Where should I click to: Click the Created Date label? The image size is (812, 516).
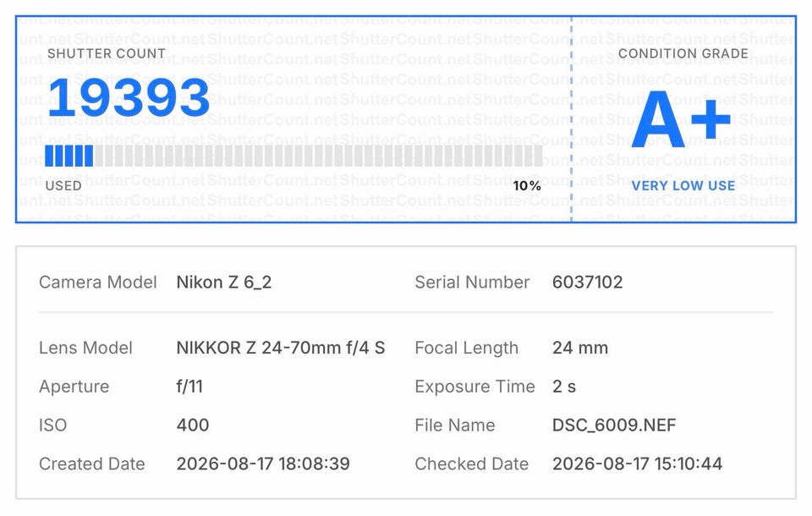click(x=92, y=464)
